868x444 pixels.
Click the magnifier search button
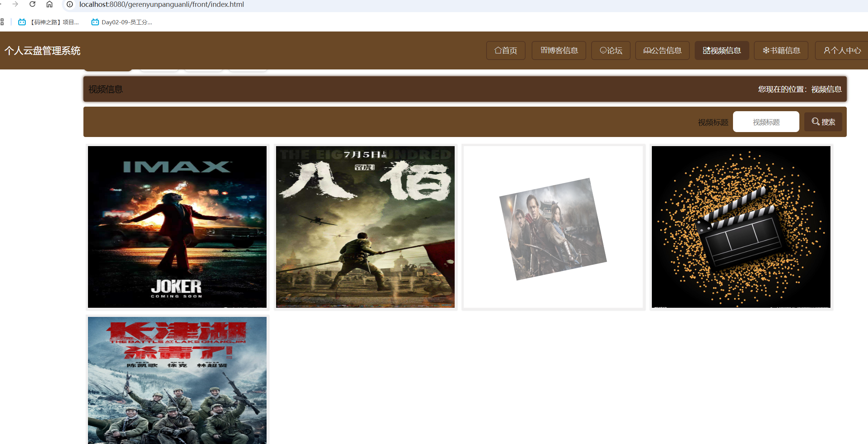click(823, 122)
